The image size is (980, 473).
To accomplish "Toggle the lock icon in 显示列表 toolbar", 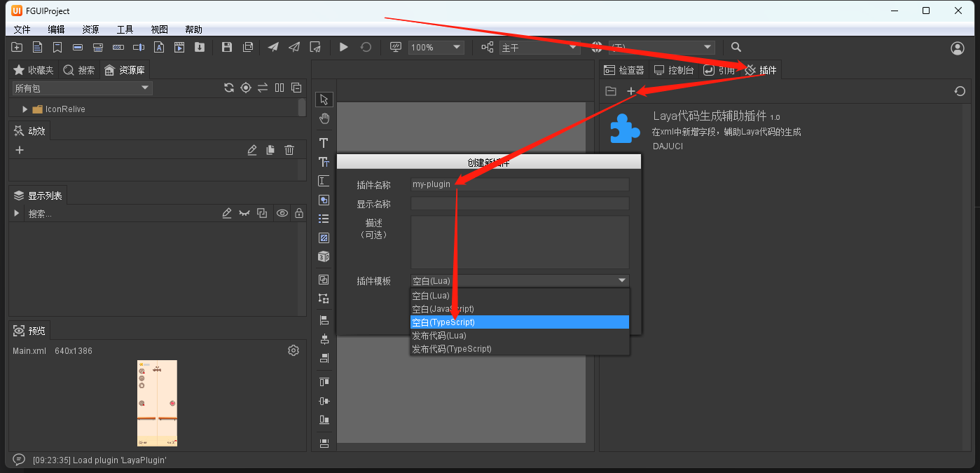I will 299,213.
